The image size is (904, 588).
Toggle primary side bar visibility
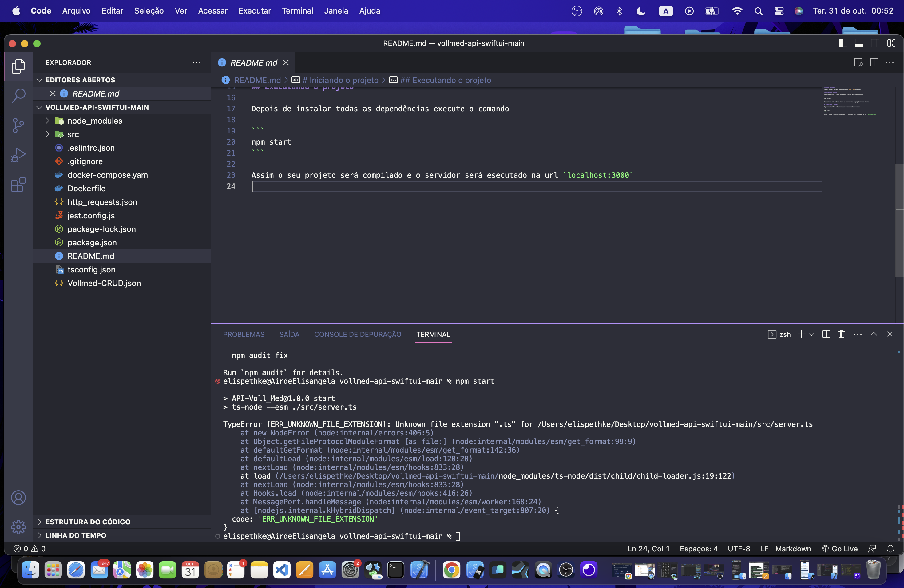click(x=843, y=43)
